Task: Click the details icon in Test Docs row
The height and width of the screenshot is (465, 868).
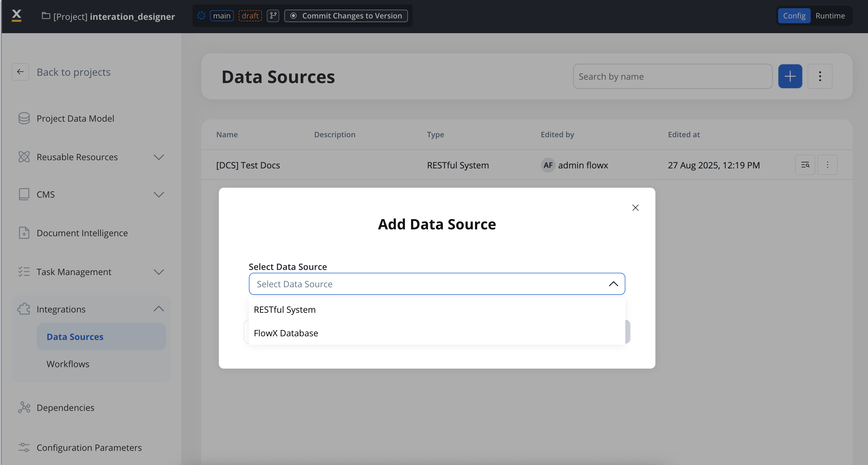Action: click(x=805, y=165)
